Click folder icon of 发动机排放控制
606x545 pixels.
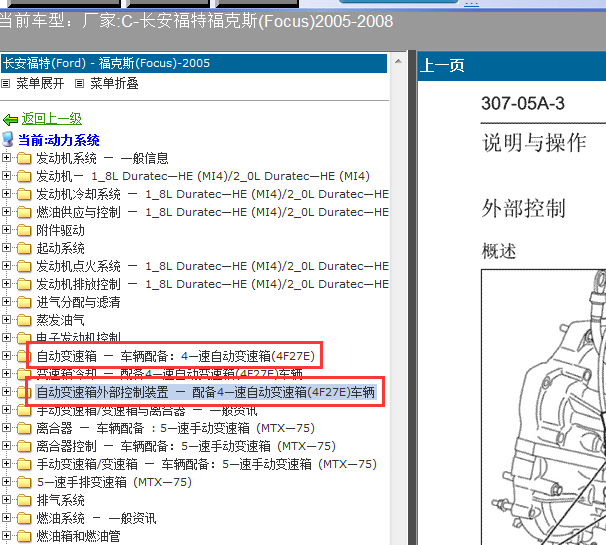(24, 285)
